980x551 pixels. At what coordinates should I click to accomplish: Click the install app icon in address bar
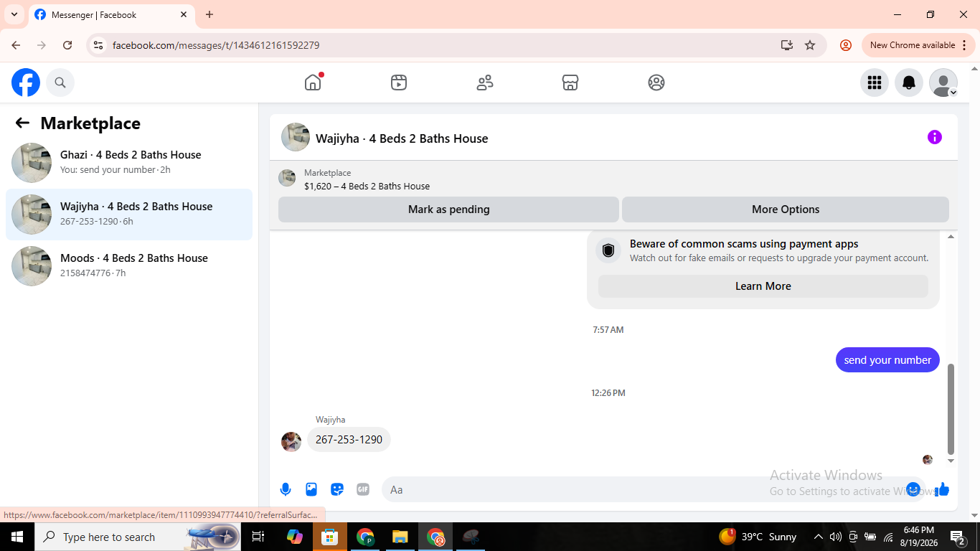[787, 45]
